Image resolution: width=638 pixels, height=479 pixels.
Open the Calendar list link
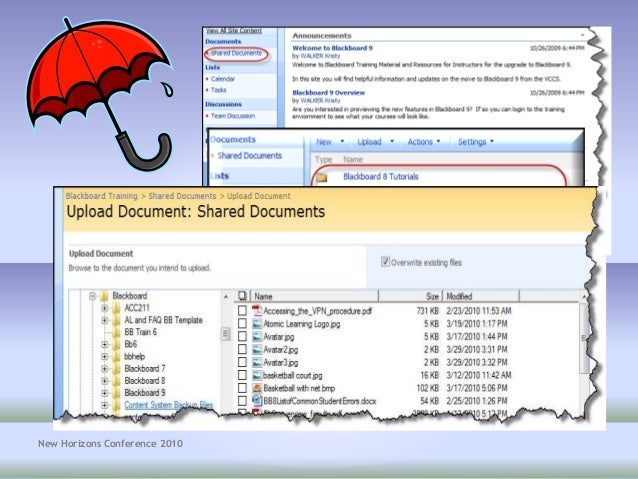223,79
